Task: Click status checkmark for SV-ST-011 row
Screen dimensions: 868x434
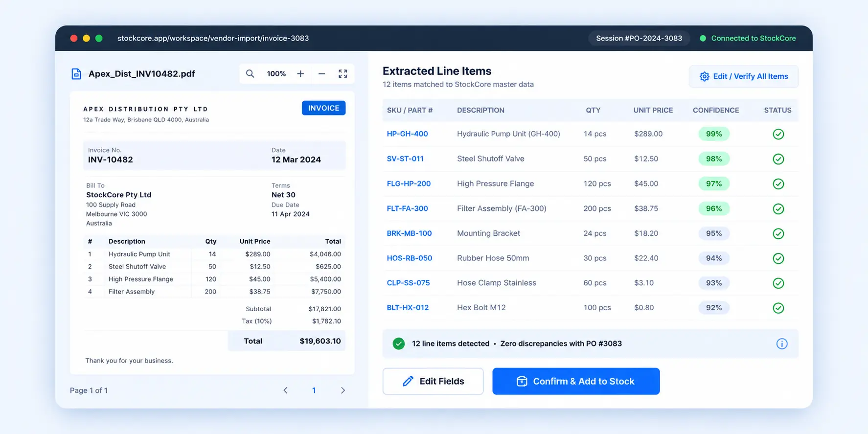Action: [x=778, y=159]
